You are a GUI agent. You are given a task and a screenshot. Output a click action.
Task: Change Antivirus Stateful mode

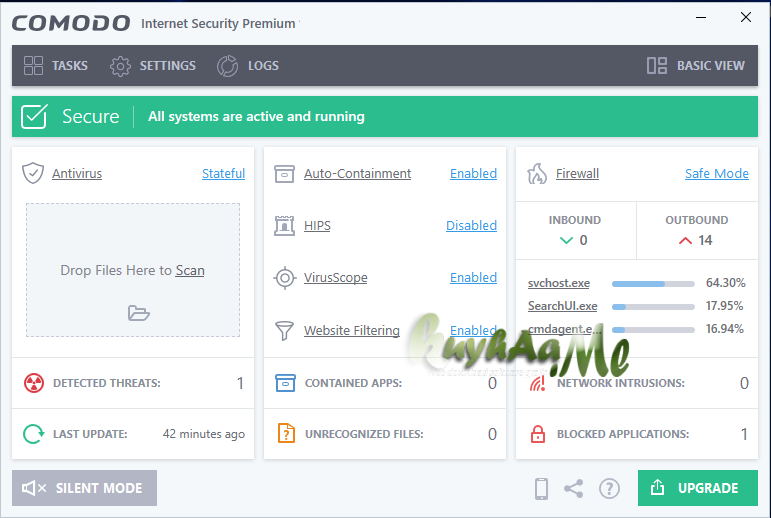[x=223, y=174]
